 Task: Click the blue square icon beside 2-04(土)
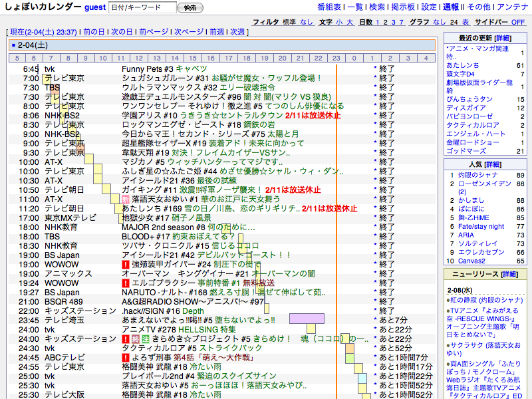pos(13,45)
